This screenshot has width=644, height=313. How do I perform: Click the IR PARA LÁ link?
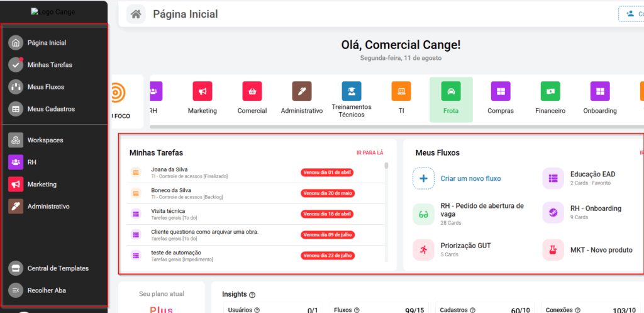tap(370, 153)
